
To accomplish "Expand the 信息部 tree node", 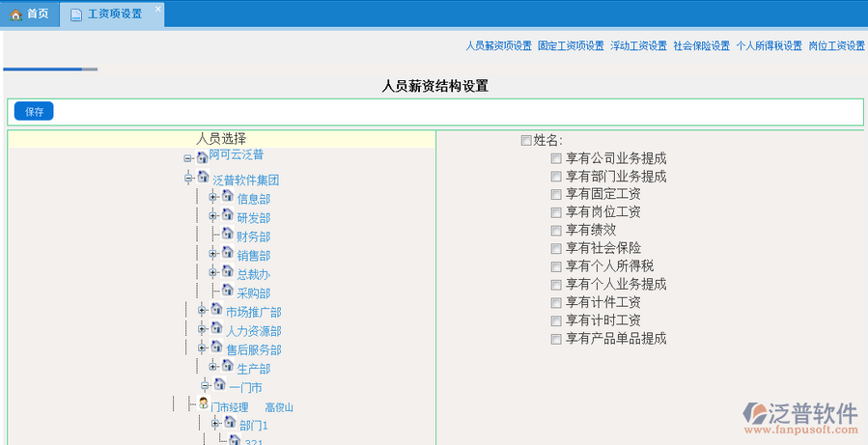I will pos(213,197).
